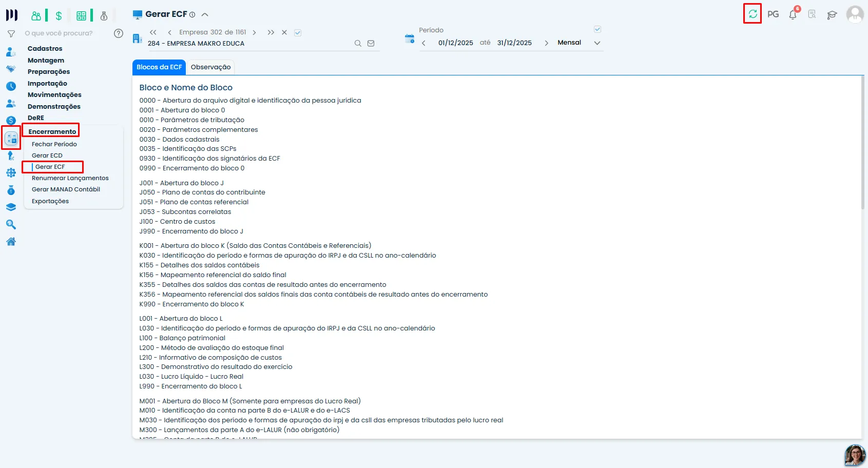Open Fechar Período submenu item
This screenshot has height=468, width=868.
click(x=54, y=144)
